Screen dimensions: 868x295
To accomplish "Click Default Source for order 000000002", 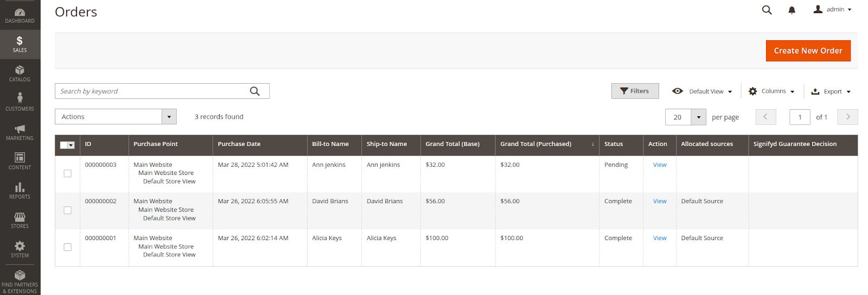I will [702, 201].
